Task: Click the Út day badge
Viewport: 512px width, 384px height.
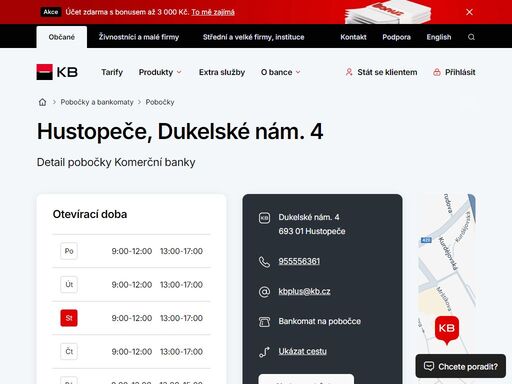Action: (x=69, y=285)
